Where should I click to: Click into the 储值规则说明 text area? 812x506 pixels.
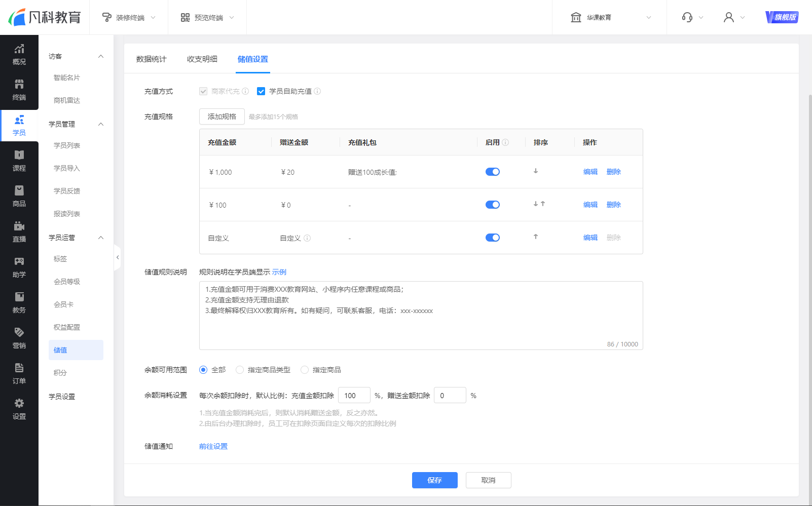click(x=421, y=316)
